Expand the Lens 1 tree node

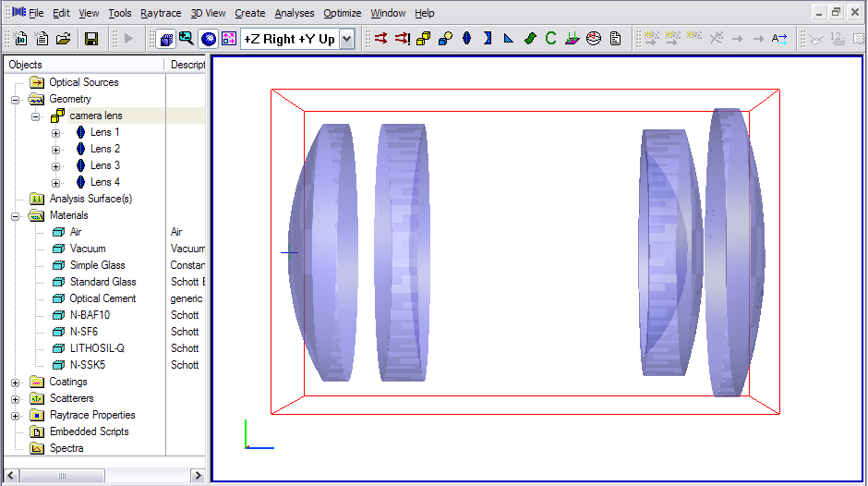pos(56,132)
